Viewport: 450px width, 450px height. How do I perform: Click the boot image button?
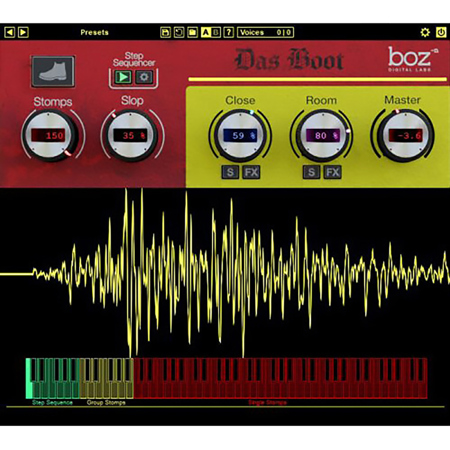pyautogui.click(x=53, y=72)
